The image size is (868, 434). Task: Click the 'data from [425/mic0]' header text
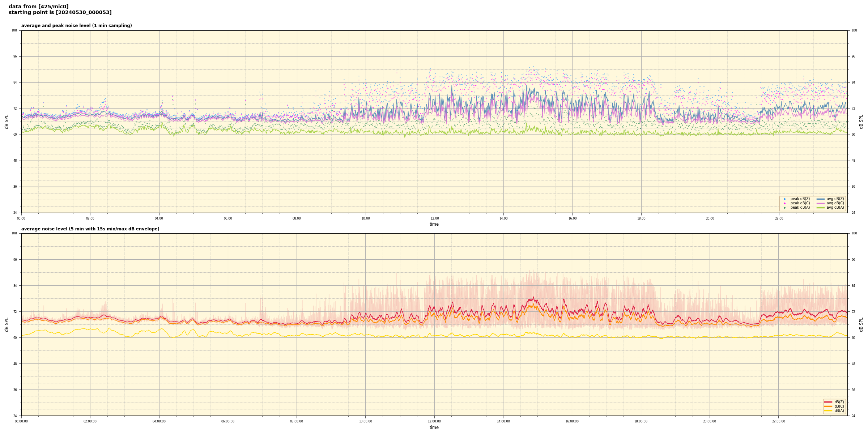point(38,7)
